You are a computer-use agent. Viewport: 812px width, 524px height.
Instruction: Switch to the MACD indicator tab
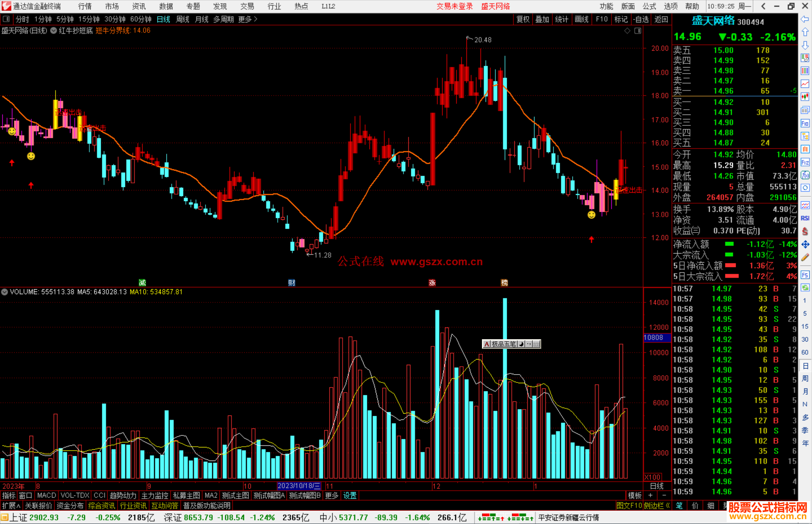click(x=46, y=495)
